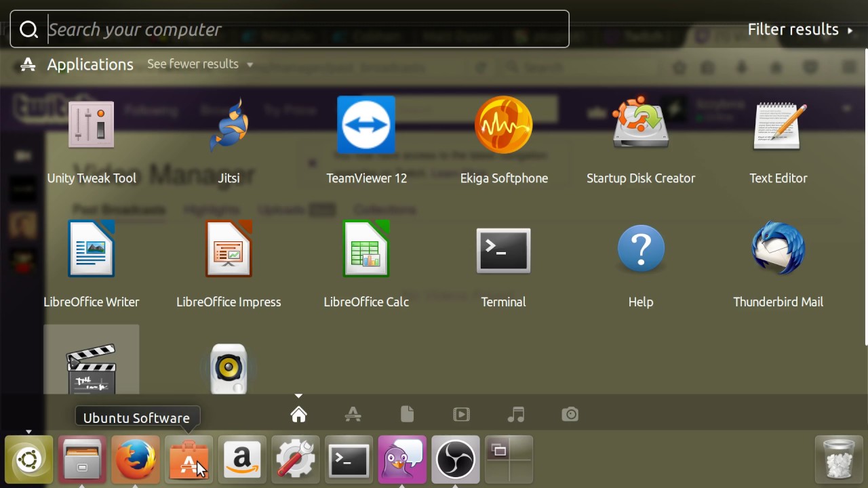Switch to the Music lens
Screen dimensions: 868x488
[516, 414]
